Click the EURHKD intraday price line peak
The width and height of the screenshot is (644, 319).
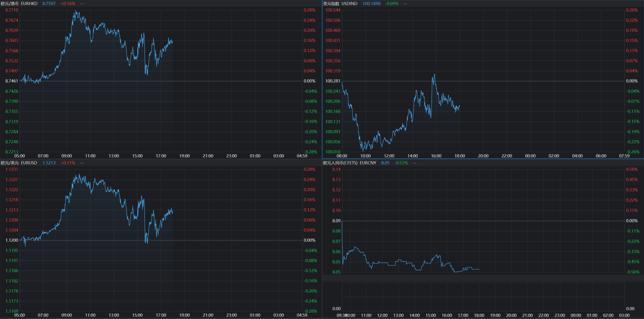tap(76, 11)
